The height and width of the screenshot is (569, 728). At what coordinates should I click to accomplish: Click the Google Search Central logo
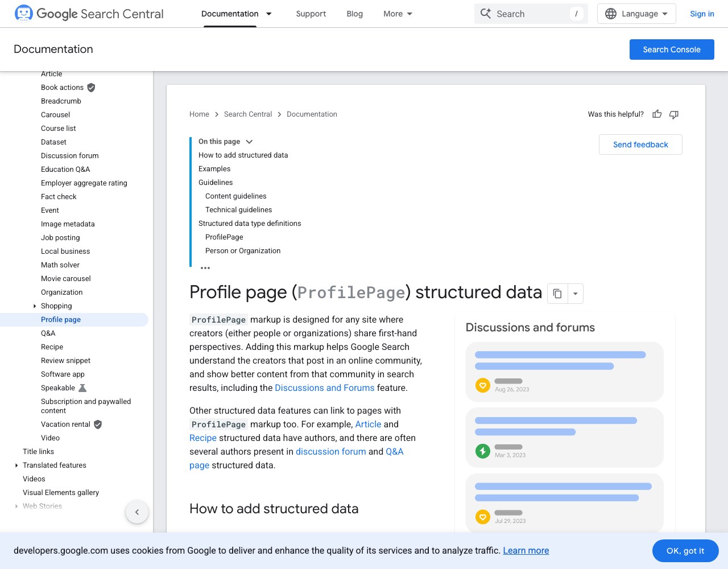(89, 14)
